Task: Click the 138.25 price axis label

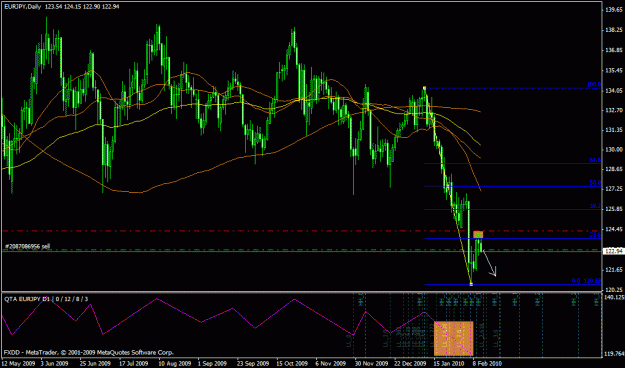Action: coord(613,30)
